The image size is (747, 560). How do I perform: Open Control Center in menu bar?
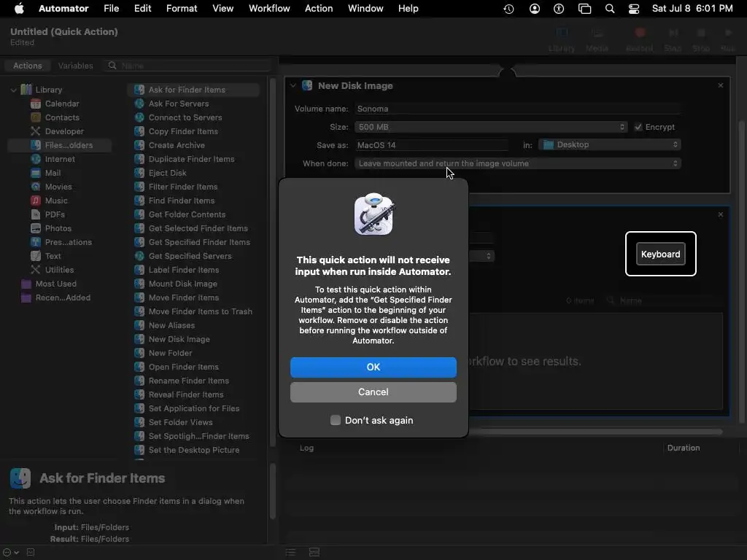(x=634, y=9)
